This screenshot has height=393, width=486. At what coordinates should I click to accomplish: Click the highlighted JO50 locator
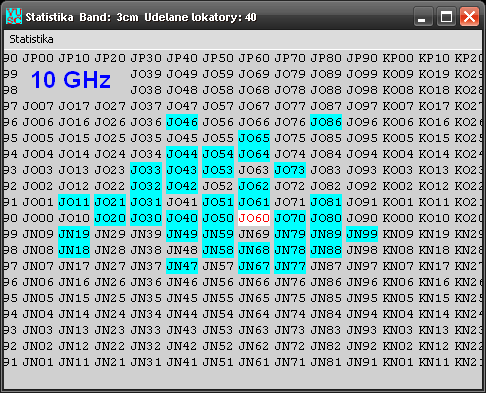pyautogui.click(x=218, y=218)
